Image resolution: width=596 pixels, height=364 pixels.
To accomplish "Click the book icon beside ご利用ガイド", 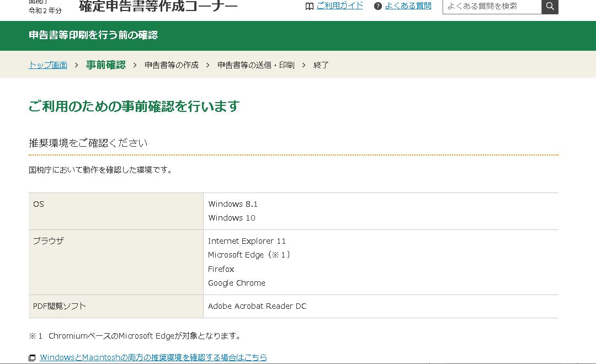I will point(310,6).
